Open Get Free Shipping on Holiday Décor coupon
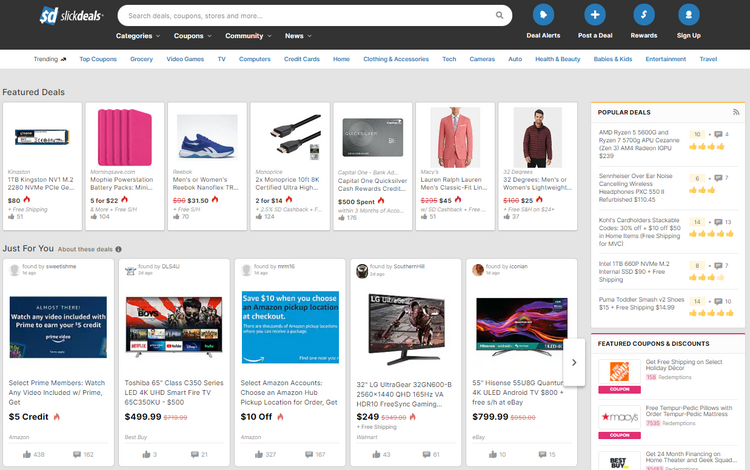 point(684,365)
